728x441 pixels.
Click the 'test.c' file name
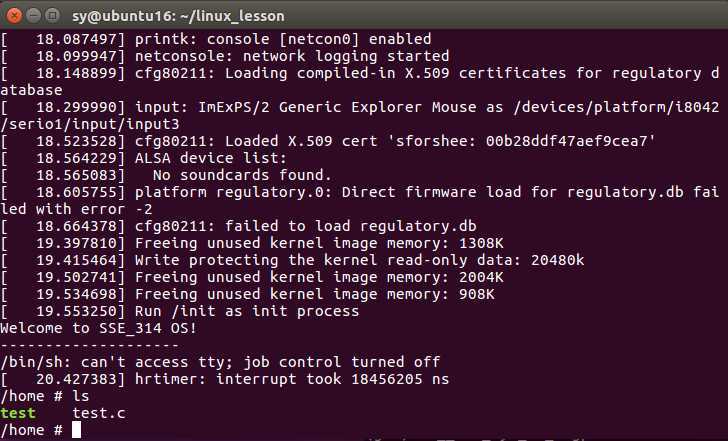(x=99, y=413)
